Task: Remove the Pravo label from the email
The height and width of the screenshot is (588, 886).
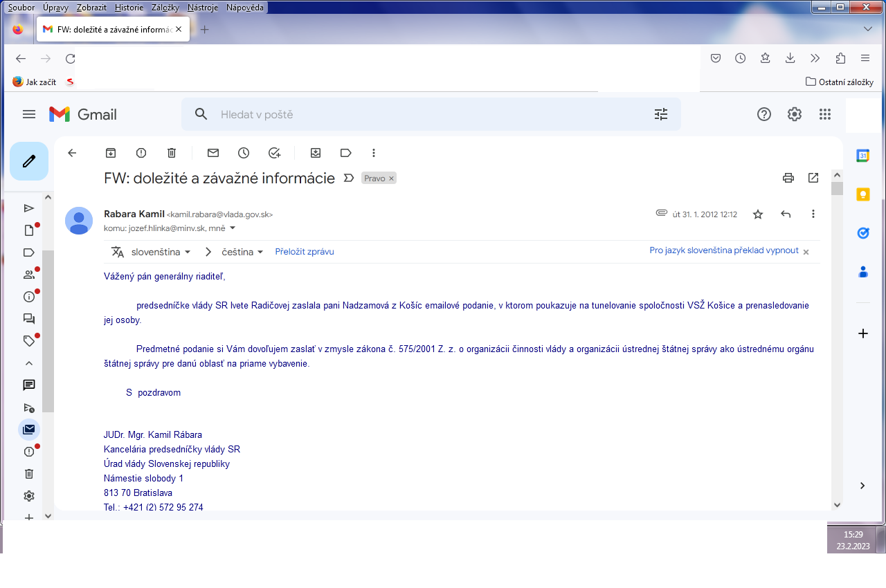Action: click(x=391, y=178)
